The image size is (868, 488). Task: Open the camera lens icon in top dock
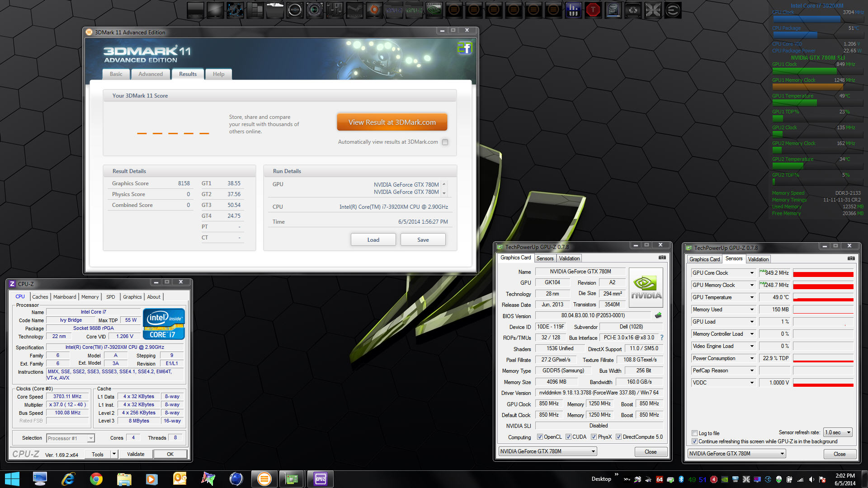click(314, 10)
